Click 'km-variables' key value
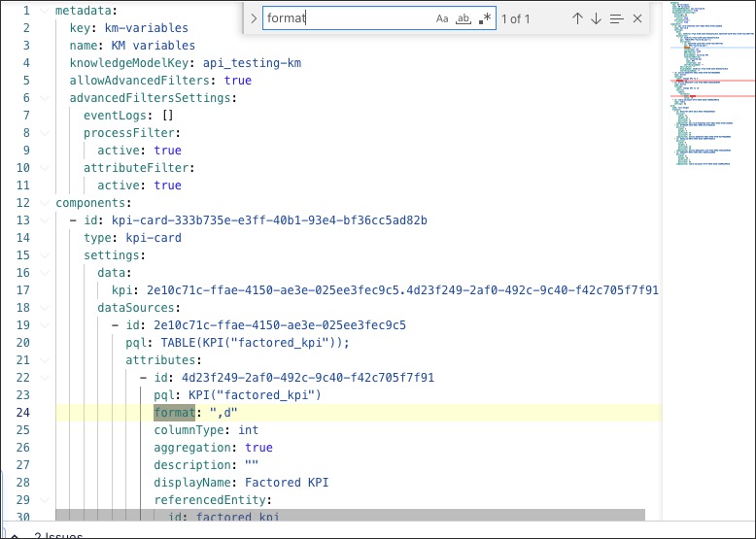756x539 pixels. (x=147, y=28)
